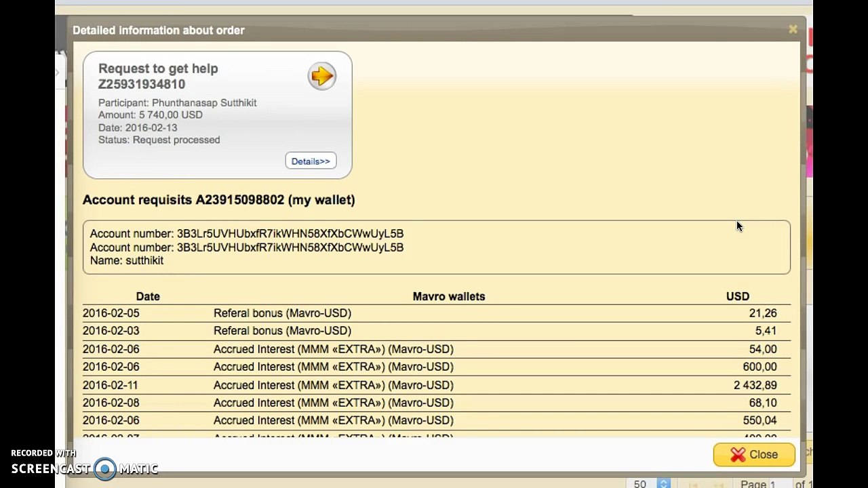Select amount 21,26 in USD column
Screen dimensions: 868x488
763,313
